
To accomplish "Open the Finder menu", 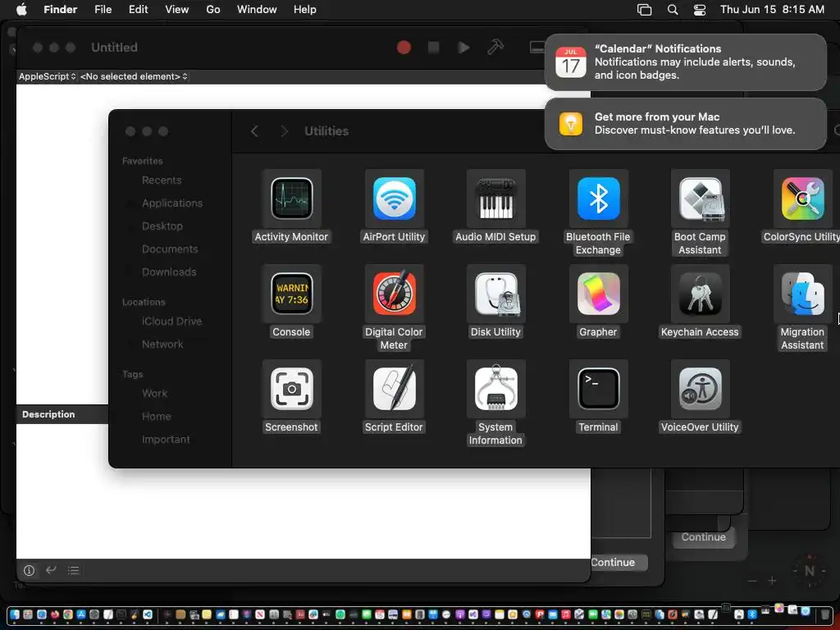I will pyautogui.click(x=61, y=10).
